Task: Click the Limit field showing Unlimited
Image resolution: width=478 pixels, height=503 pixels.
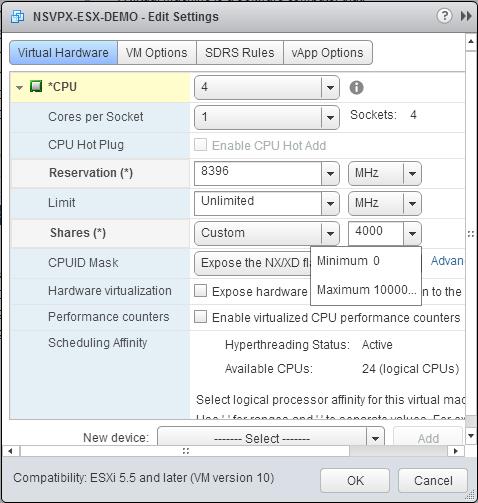Action: [x=258, y=203]
